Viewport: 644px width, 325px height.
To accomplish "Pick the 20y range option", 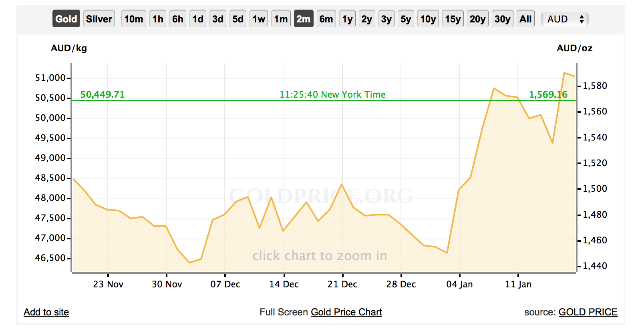I will (477, 19).
